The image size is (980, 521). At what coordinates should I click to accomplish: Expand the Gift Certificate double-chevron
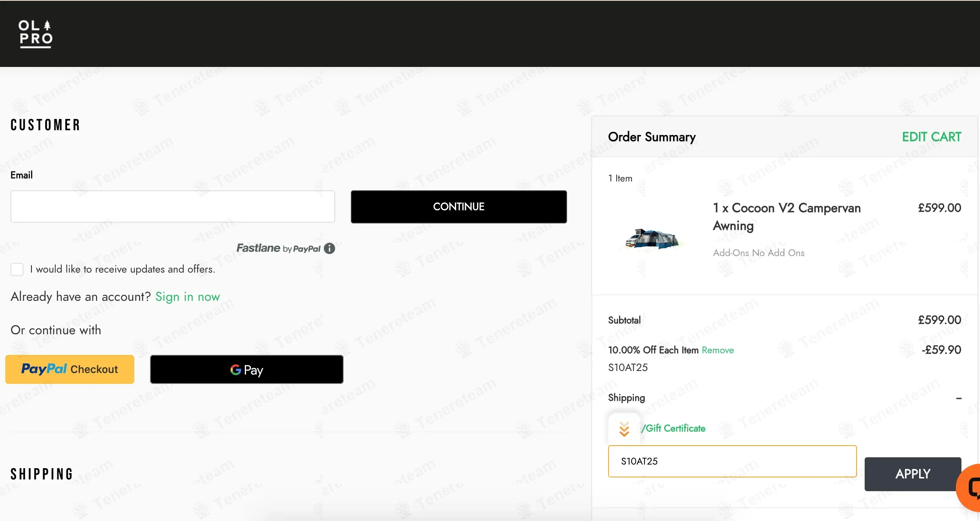pos(624,429)
